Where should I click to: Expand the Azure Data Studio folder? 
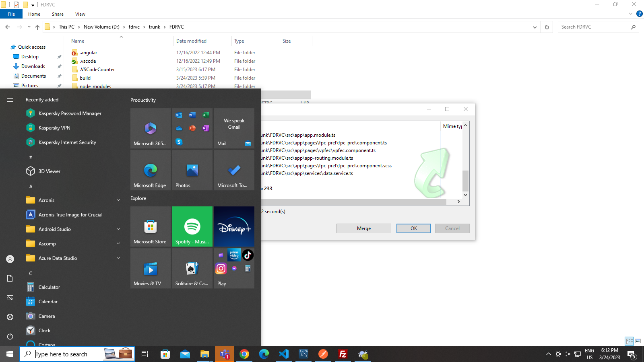coord(118,258)
